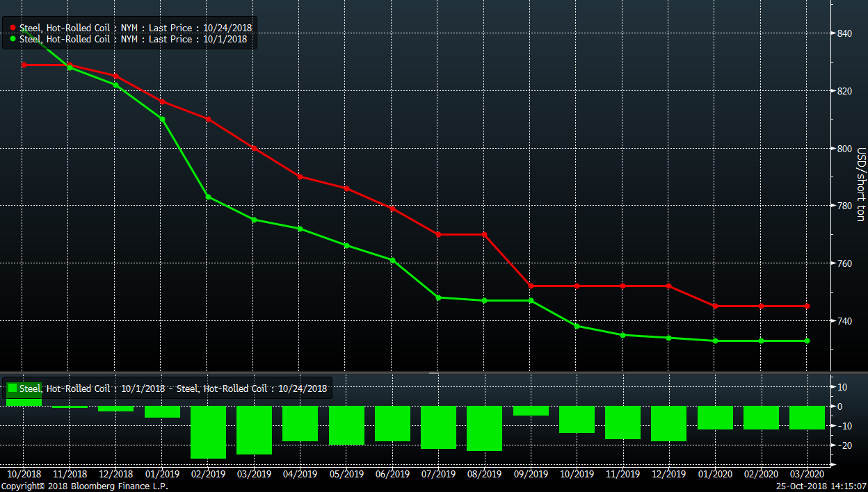Image resolution: width=868 pixels, height=492 pixels.
Task: Click the green bar for 02/2019
Action: tap(208, 432)
